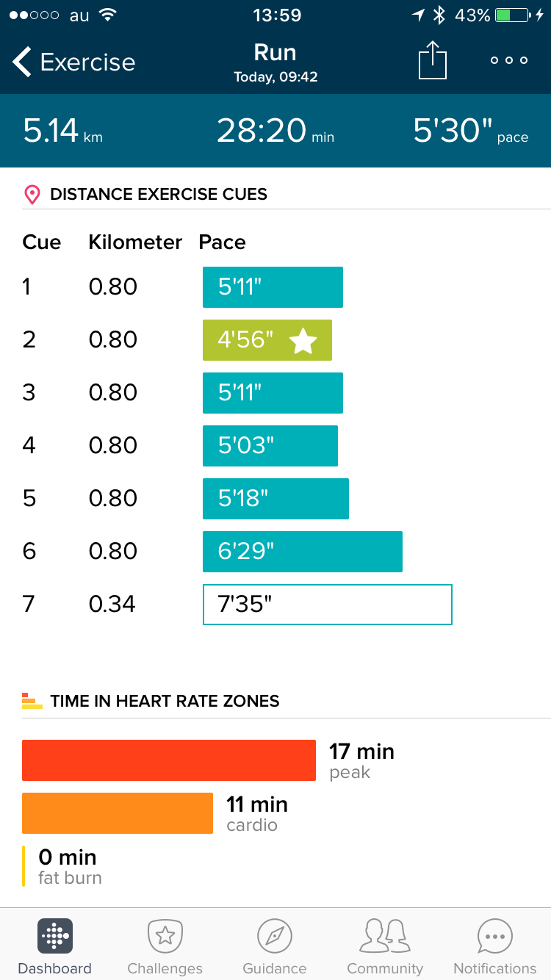
Task: Tap the star on the 4'56" pace
Action: click(303, 340)
